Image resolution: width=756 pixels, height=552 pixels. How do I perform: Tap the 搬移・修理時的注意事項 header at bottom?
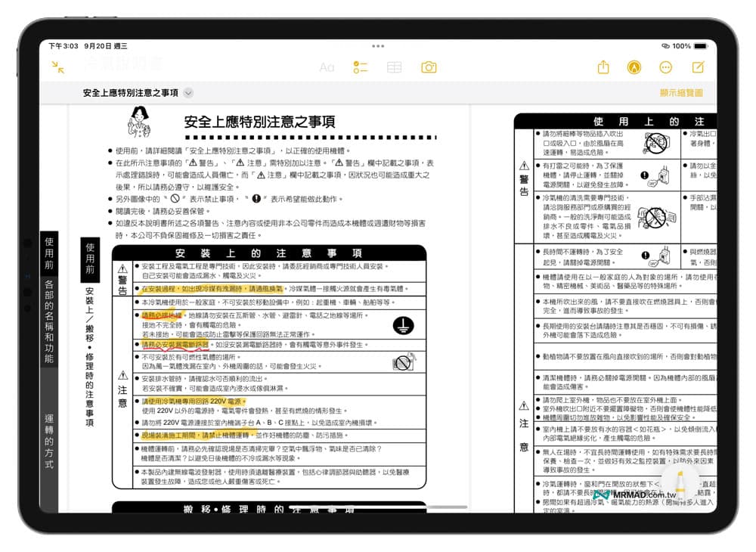click(269, 509)
